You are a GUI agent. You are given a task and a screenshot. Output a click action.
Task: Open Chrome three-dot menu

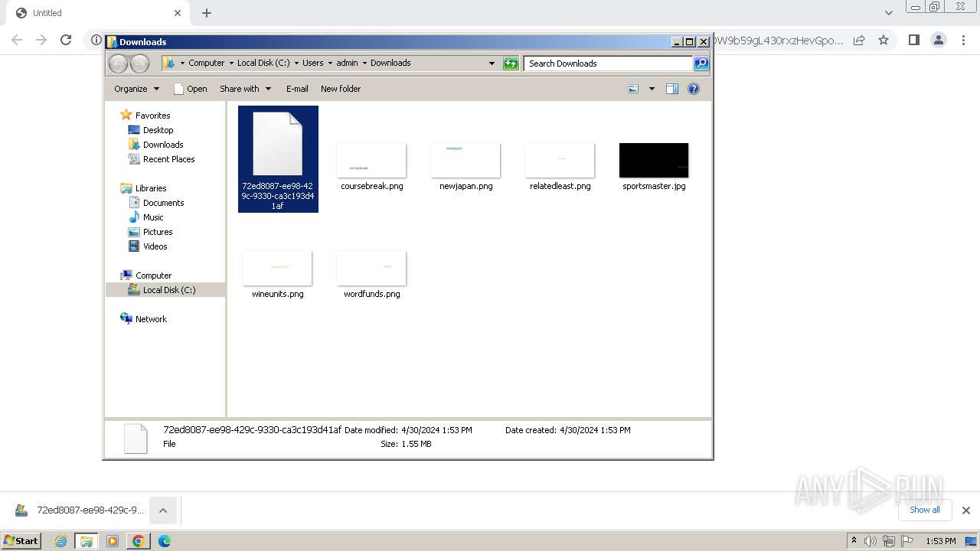click(x=964, y=40)
